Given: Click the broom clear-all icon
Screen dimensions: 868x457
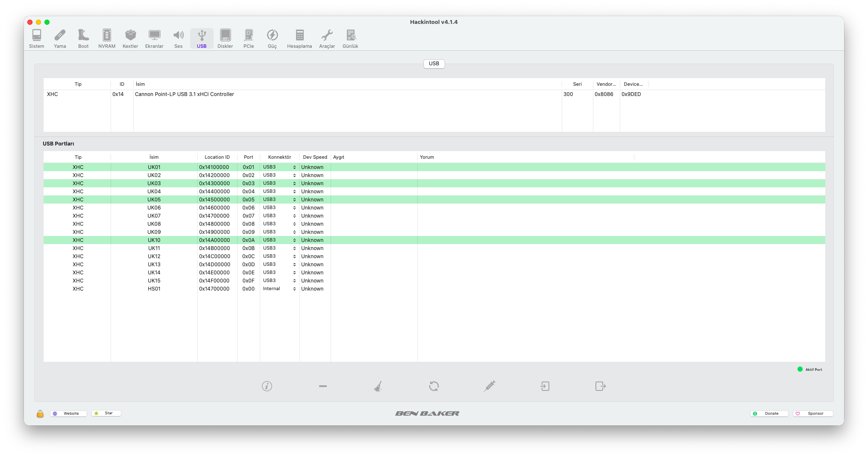Looking at the screenshot, I should [x=378, y=386].
